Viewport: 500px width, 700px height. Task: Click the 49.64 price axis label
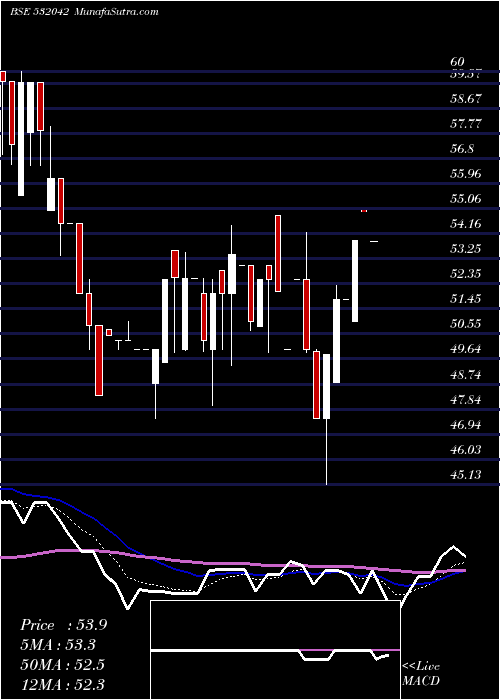coord(466,348)
